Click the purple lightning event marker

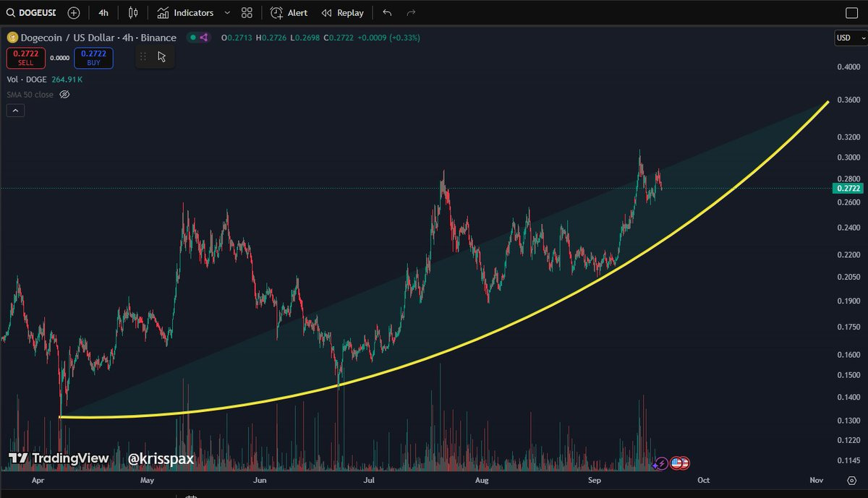click(661, 463)
